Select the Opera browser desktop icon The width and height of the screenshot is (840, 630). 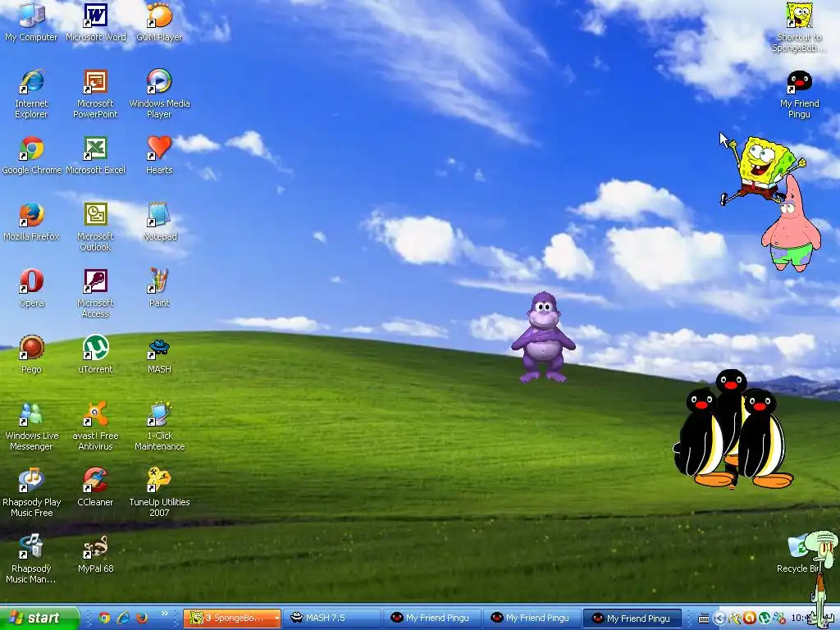coord(31,288)
